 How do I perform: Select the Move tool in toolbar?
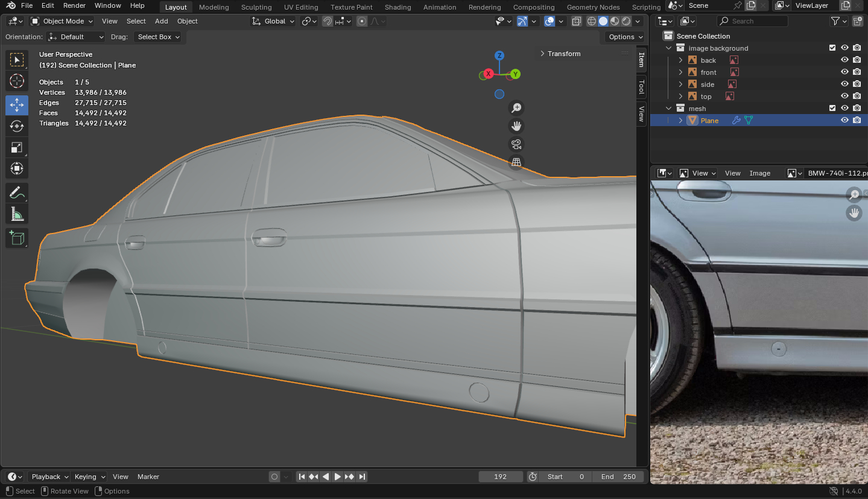pos(17,105)
